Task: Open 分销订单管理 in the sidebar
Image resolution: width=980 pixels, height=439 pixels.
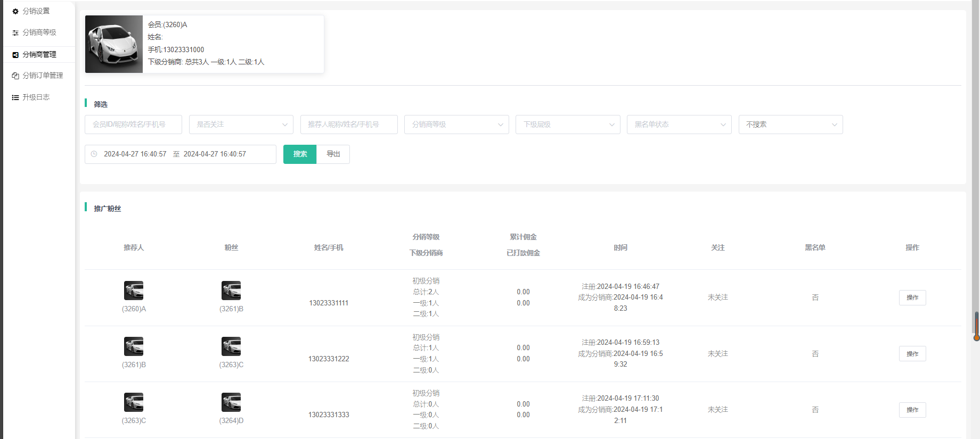Action: (x=43, y=76)
